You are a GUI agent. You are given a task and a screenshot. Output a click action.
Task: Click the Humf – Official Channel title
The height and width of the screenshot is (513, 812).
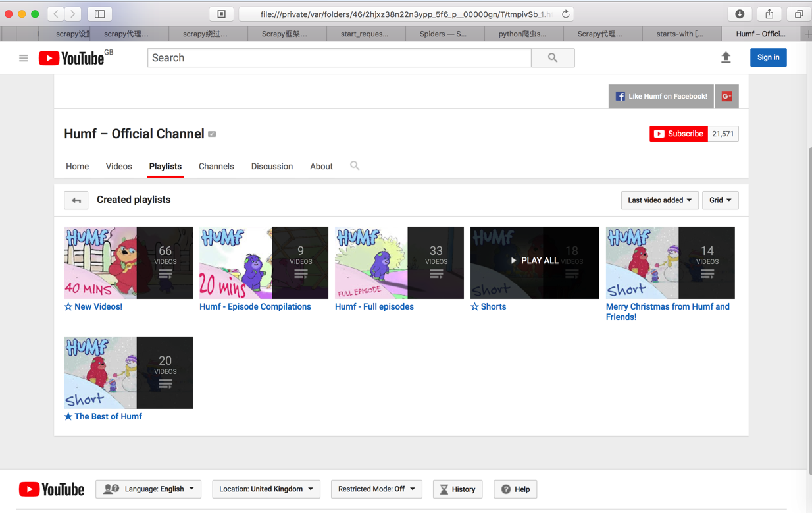[134, 134]
